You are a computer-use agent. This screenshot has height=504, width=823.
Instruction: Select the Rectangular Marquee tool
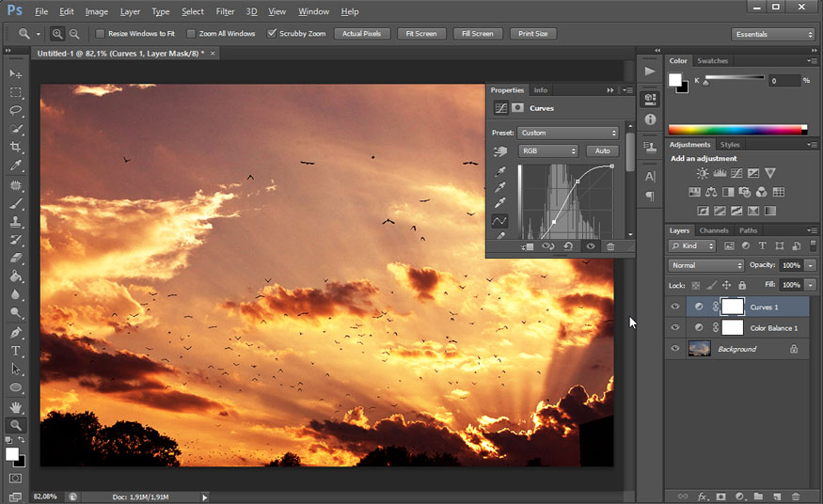click(x=16, y=92)
